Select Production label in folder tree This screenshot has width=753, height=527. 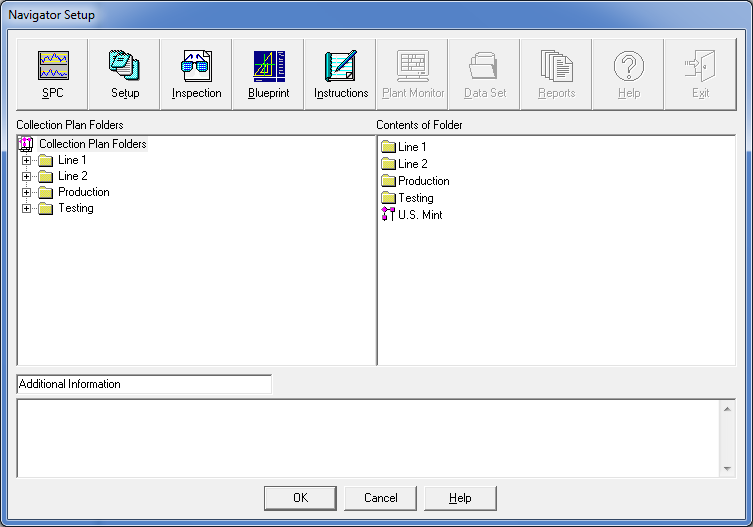click(x=84, y=192)
